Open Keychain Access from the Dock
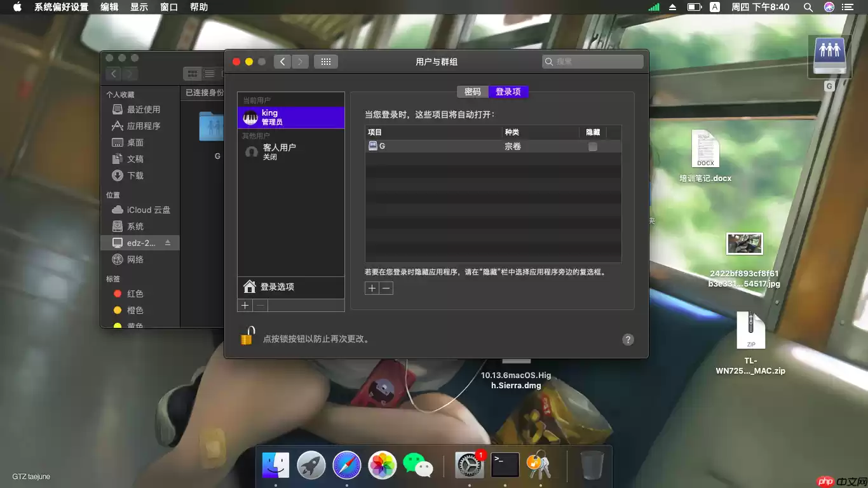 (539, 465)
